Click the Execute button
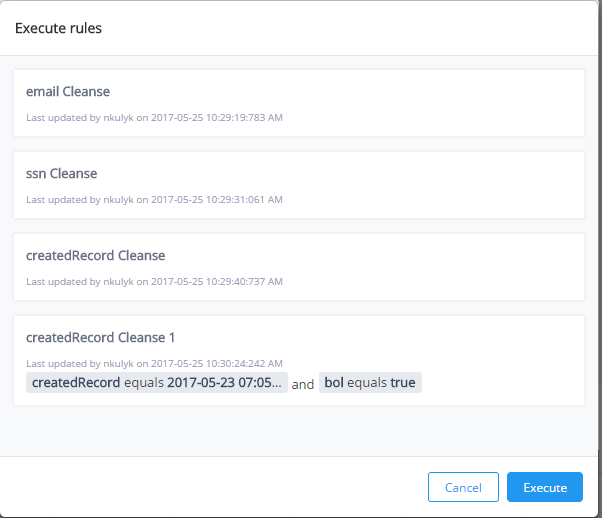602x518 pixels. (x=544, y=487)
